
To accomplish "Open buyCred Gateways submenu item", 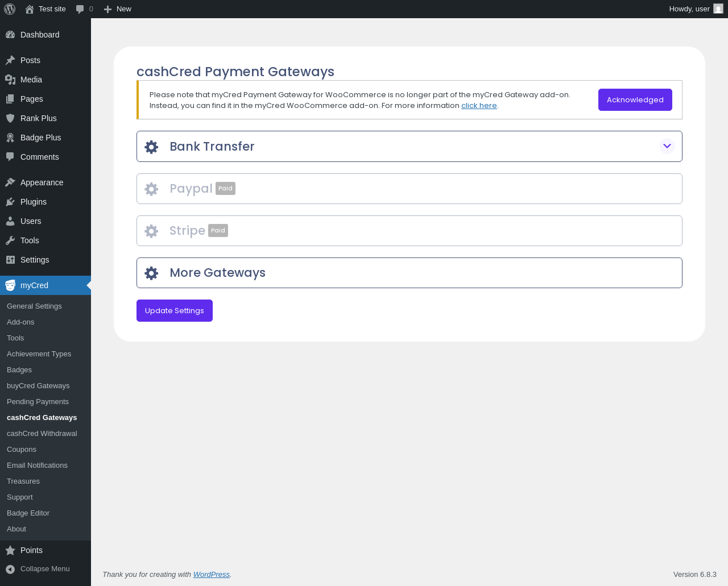I will (38, 385).
